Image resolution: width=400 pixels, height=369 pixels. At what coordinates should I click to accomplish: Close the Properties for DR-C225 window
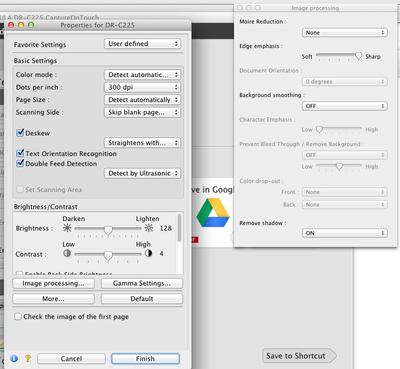coord(11,25)
